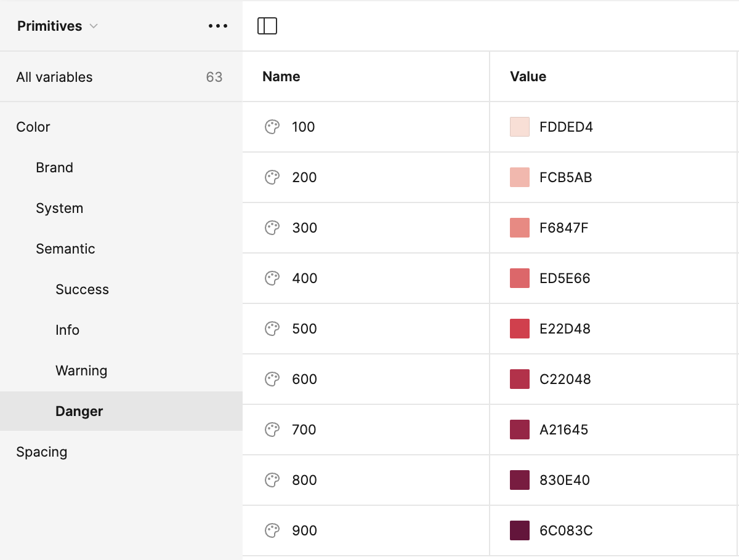
Task: Click the 6C083C color swatch
Action: tap(520, 530)
